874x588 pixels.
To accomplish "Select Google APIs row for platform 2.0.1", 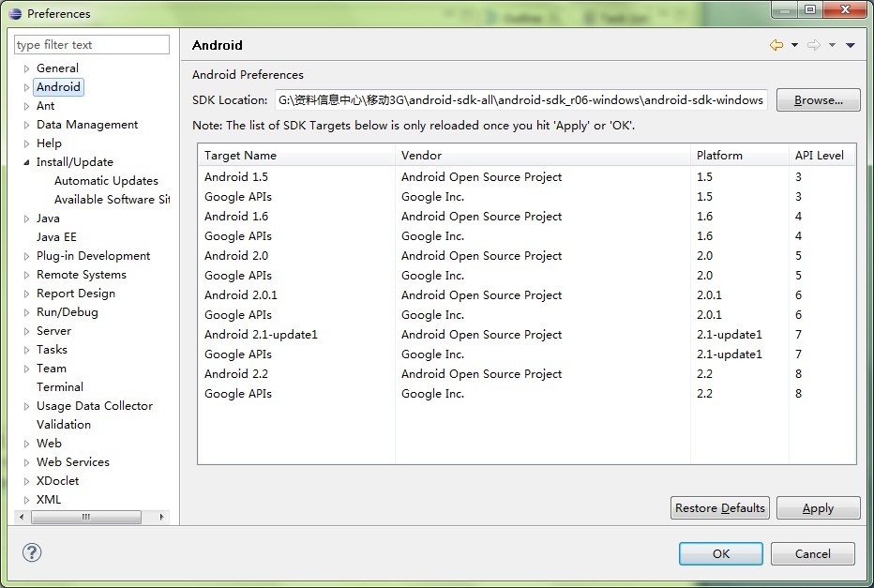I will (x=527, y=315).
